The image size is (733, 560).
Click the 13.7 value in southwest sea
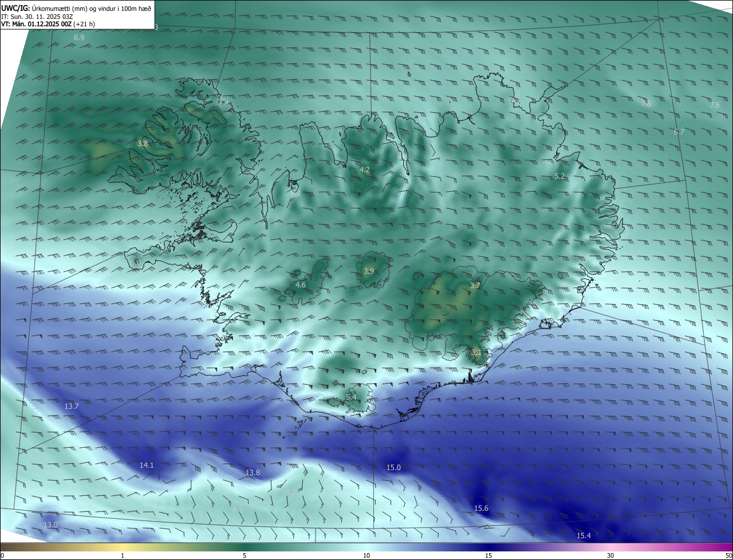(x=71, y=406)
